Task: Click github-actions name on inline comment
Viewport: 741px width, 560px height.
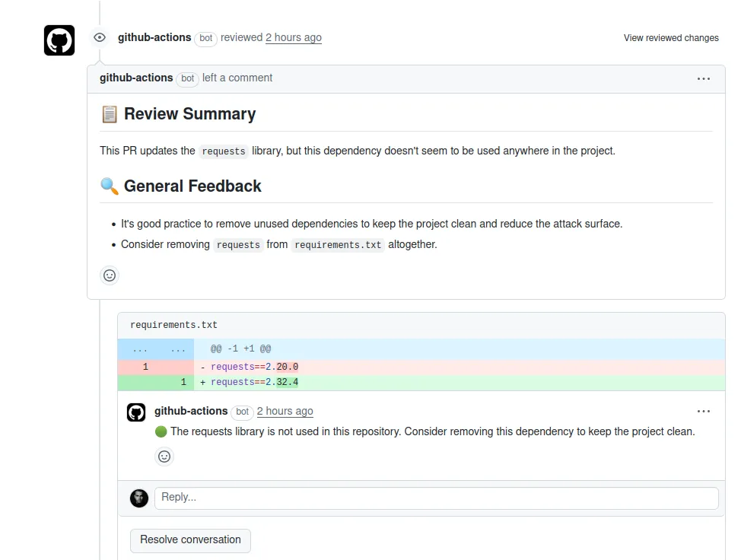Action: pos(191,411)
